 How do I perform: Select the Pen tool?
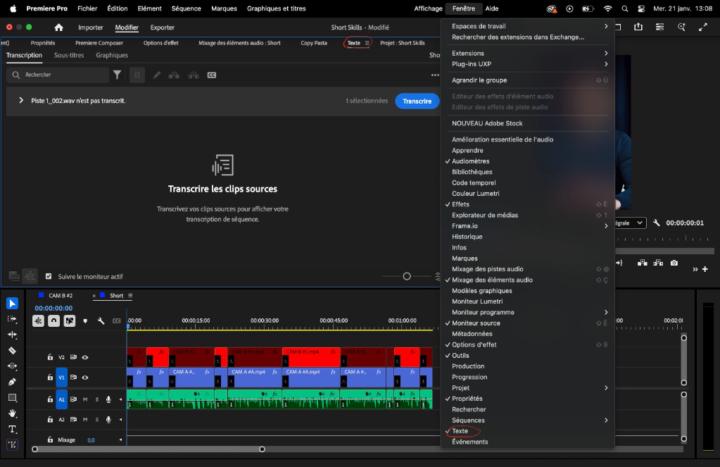click(12, 381)
